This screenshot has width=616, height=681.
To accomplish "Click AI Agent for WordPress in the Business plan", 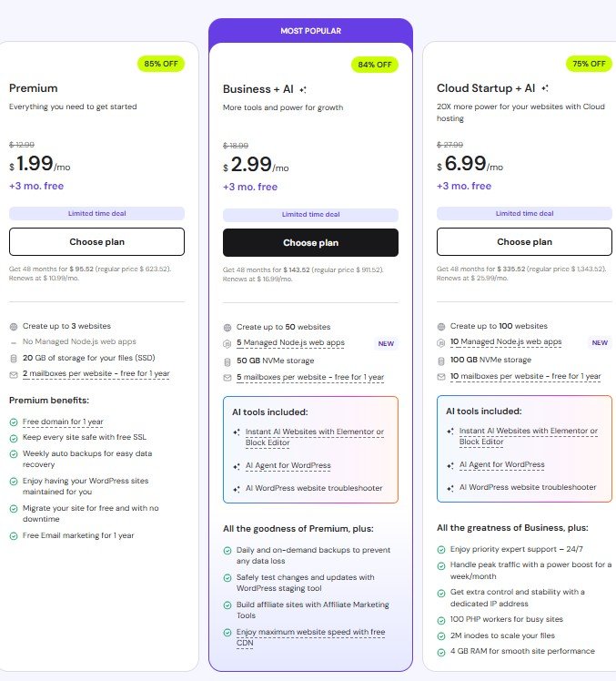I will point(288,465).
